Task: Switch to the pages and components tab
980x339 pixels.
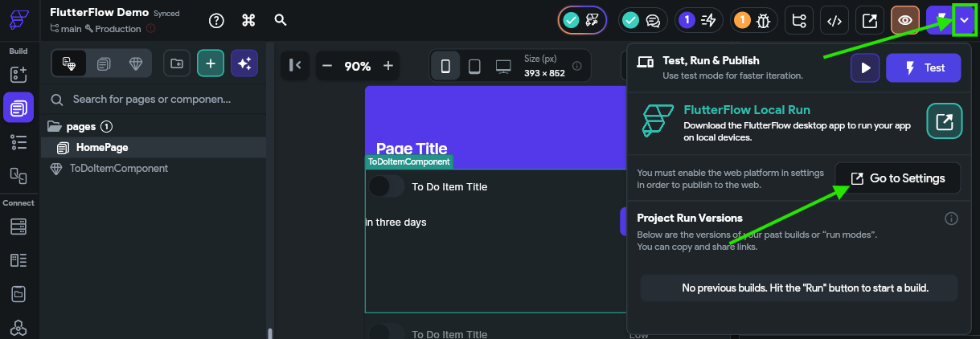Action: pyautogui.click(x=69, y=63)
